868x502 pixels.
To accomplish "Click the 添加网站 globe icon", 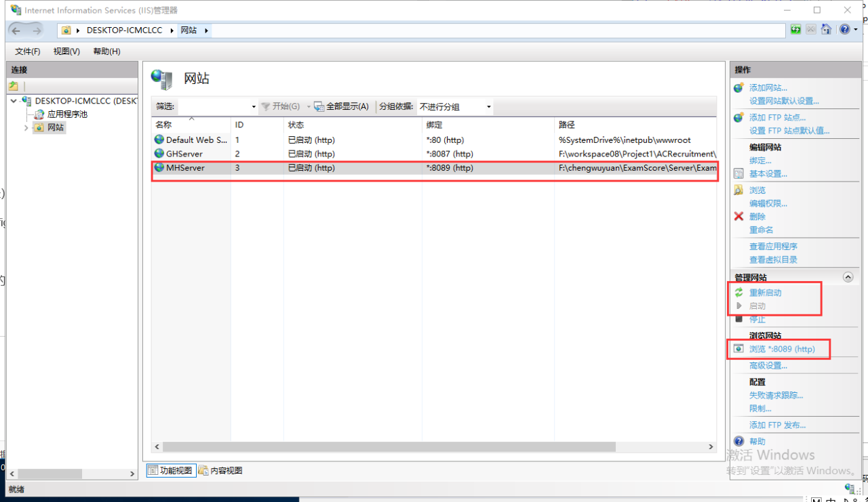I will click(x=739, y=88).
